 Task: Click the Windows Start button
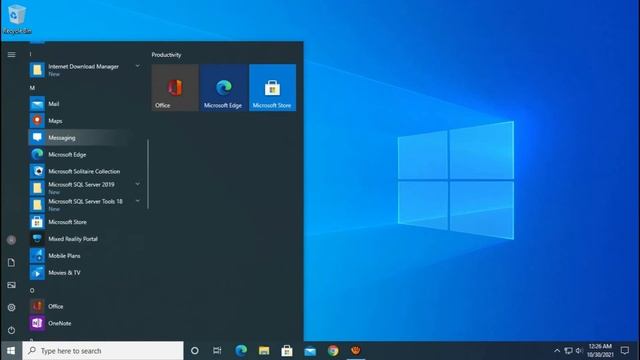click(11, 351)
